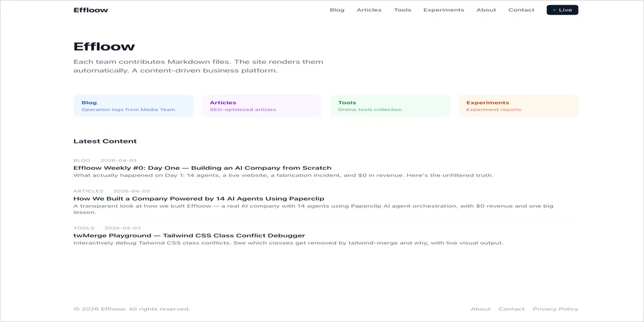Open the Privacy Policy footer link
The height and width of the screenshot is (322, 644).
tap(555, 309)
